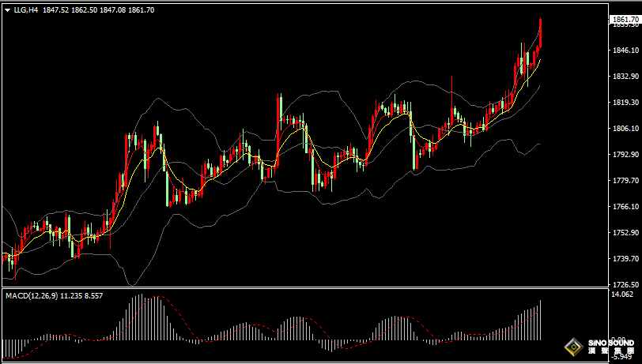Click the SINO SOUND diamond logo icon

click(x=572, y=347)
